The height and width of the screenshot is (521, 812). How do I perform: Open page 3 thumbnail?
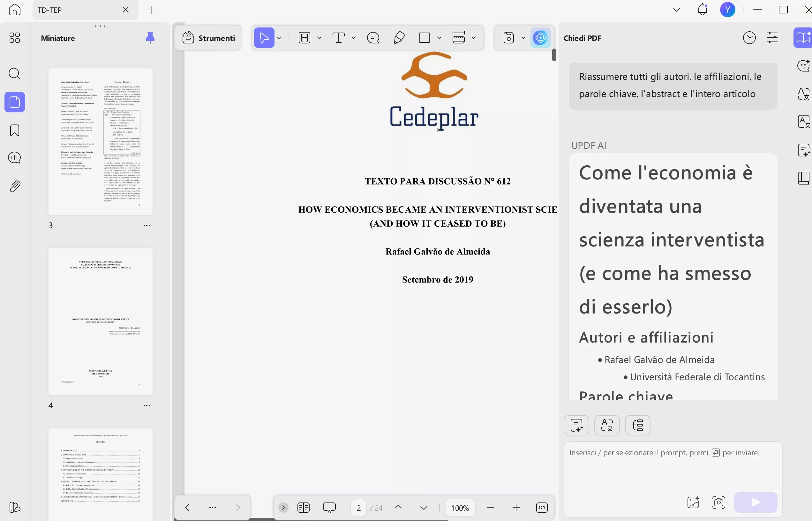pos(101,142)
